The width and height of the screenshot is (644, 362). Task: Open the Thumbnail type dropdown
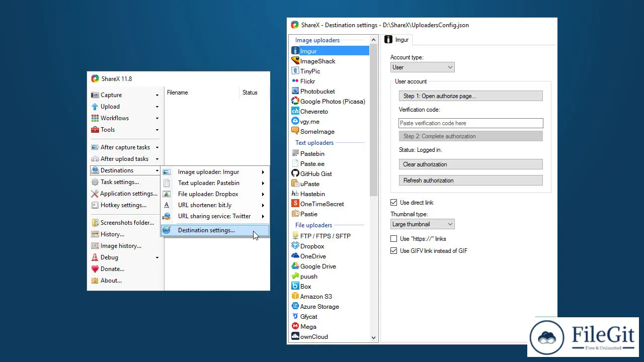(423, 224)
